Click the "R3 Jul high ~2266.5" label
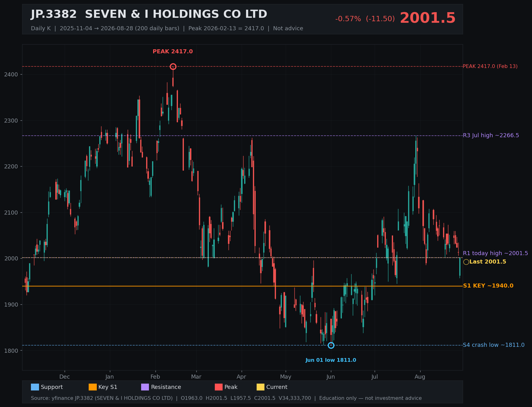This screenshot has width=532, height=407. (491, 135)
